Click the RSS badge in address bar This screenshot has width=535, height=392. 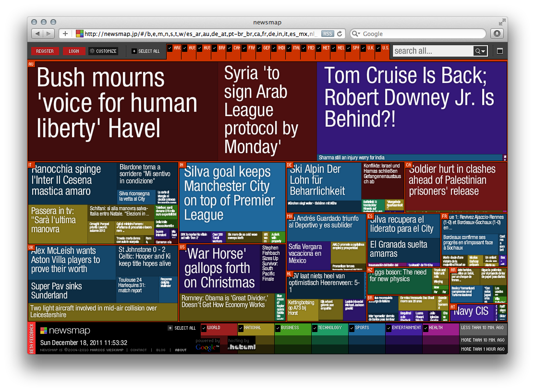(x=328, y=34)
